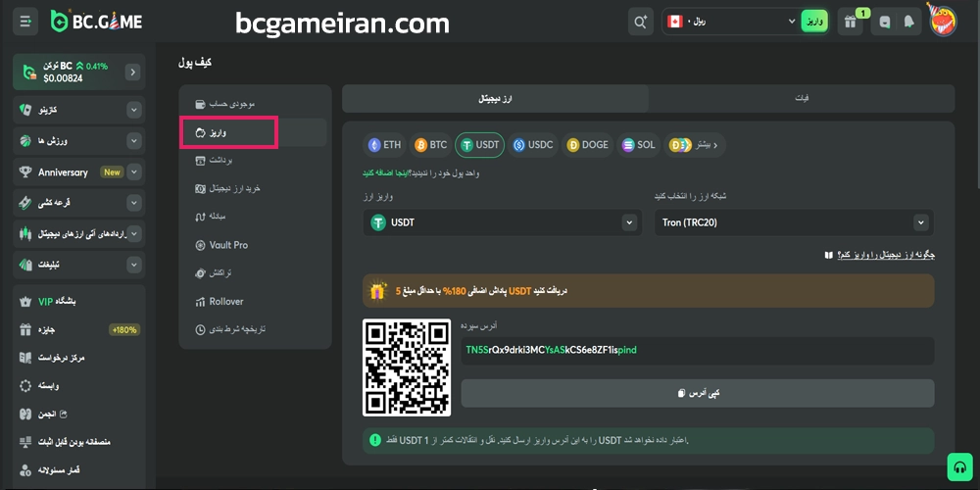This screenshot has width=980, height=490.
Task: Open the notifications bell icon
Action: click(x=908, y=22)
